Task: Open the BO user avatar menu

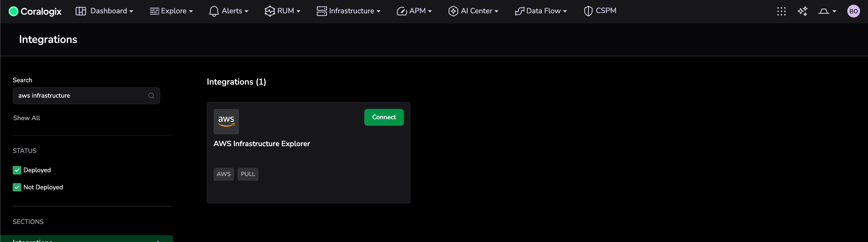Action: point(854,11)
